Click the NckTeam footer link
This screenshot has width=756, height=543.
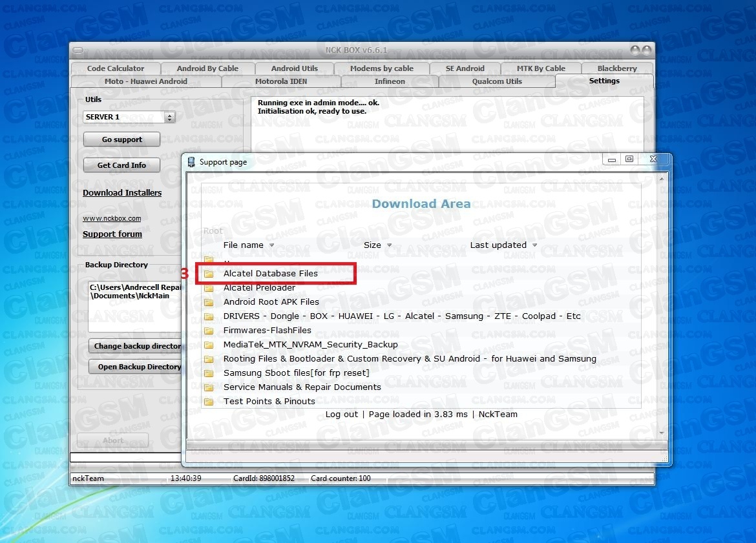[x=498, y=415]
